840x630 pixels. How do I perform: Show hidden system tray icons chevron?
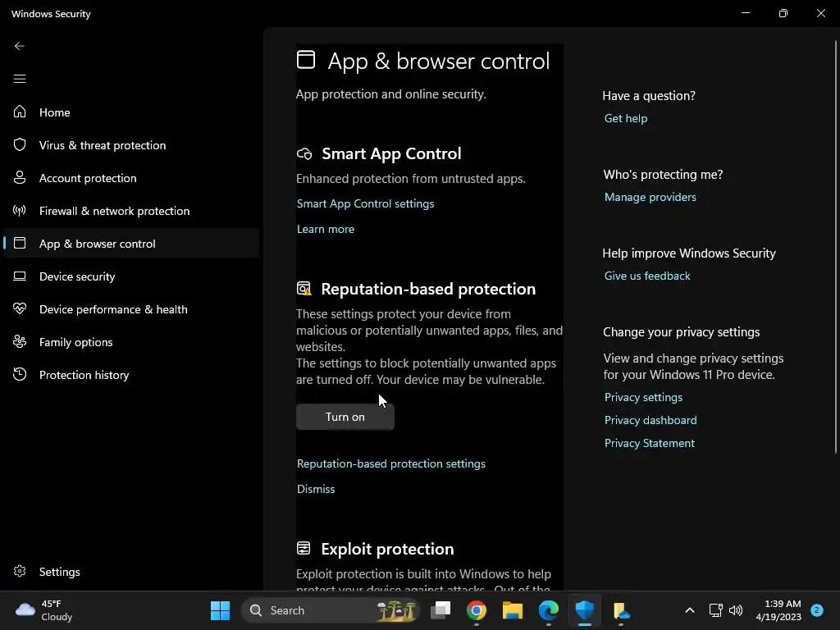(689, 610)
